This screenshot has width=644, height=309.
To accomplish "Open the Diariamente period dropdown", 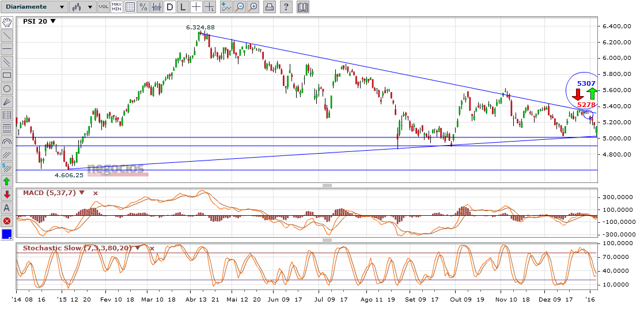I will click(35, 7).
